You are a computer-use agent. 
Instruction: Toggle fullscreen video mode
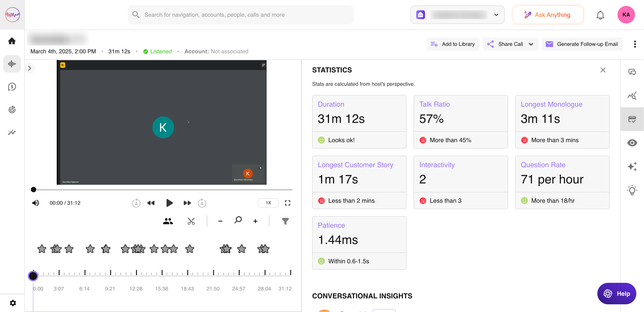[x=287, y=203]
